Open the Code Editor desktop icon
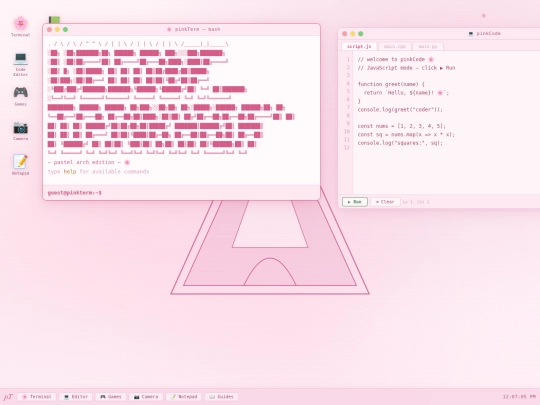This screenshot has height=405, width=540. 20,64
